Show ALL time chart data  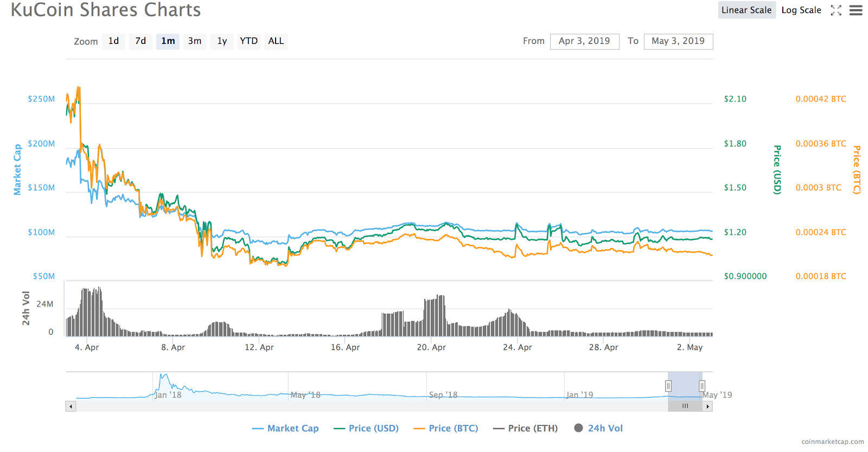[x=276, y=41]
